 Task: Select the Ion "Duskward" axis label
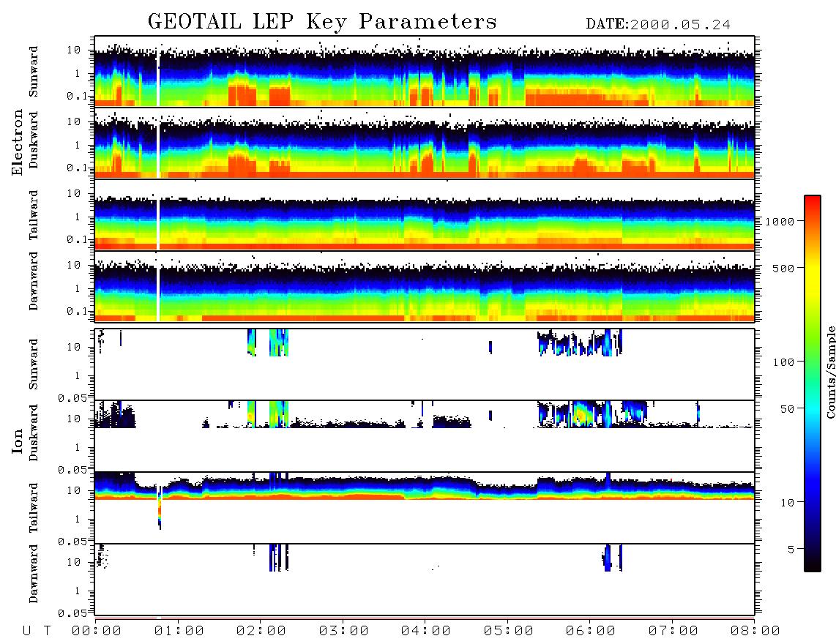34,433
